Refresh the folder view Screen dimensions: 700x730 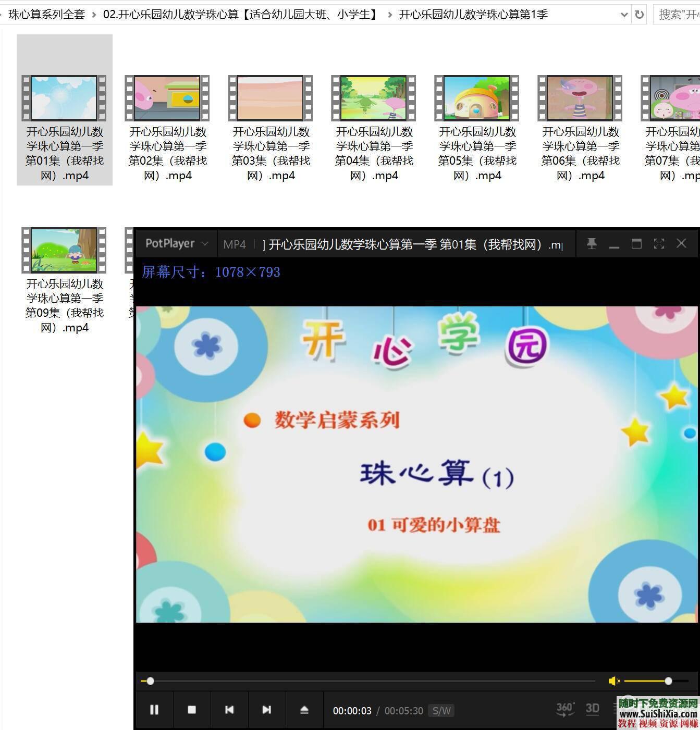(639, 14)
